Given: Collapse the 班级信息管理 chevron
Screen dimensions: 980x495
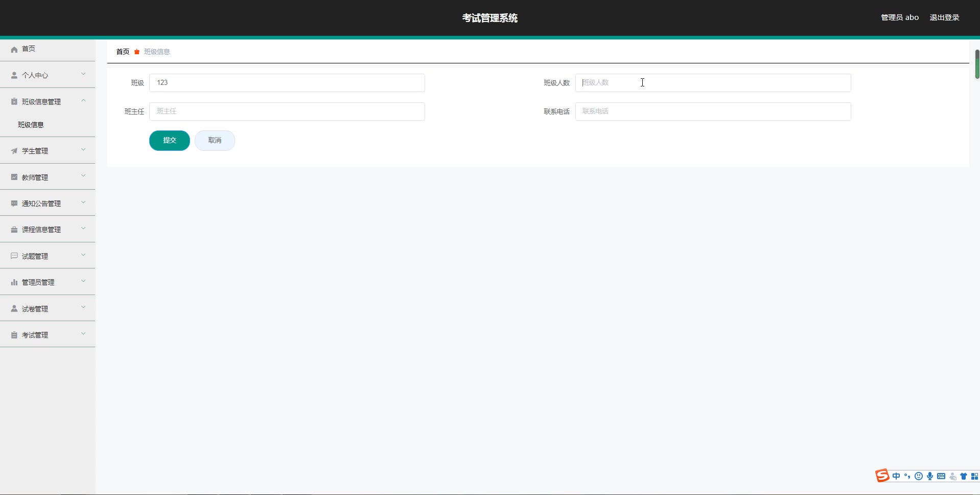Looking at the screenshot, I should 83,101.
